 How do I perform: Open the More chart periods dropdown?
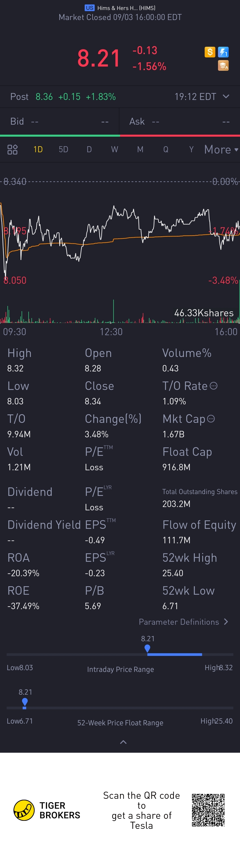pos(221,149)
